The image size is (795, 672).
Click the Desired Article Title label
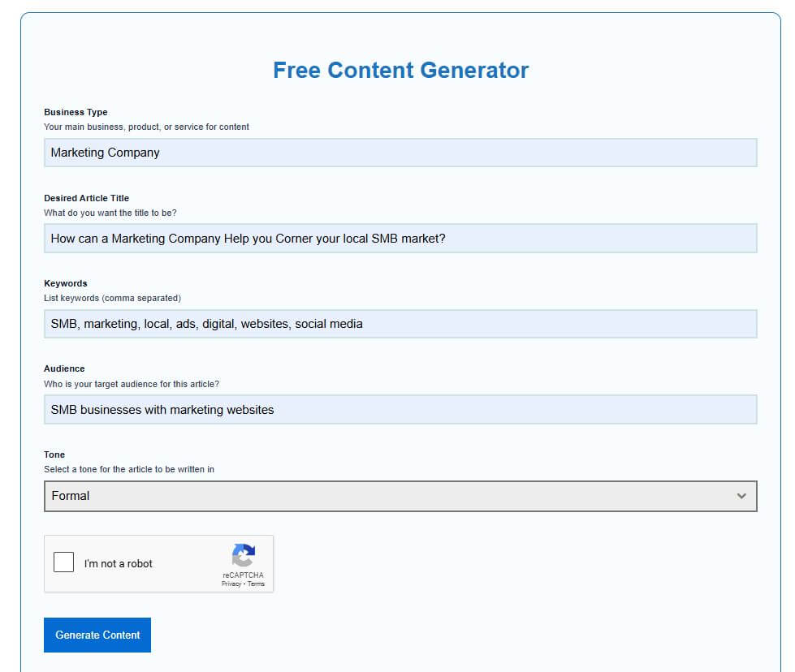86,198
